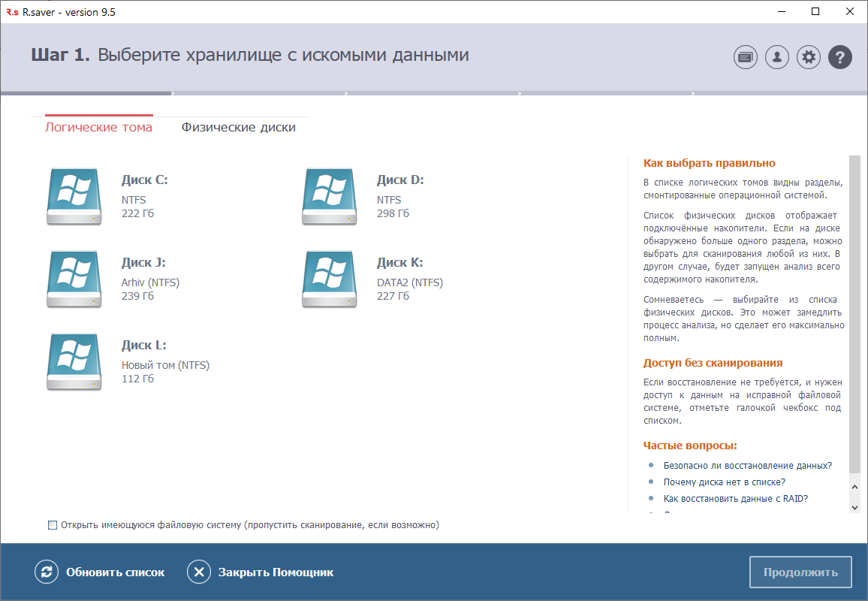The image size is (868, 601).
Task: Click the Arhiv (NTFS) label
Action: point(151,282)
